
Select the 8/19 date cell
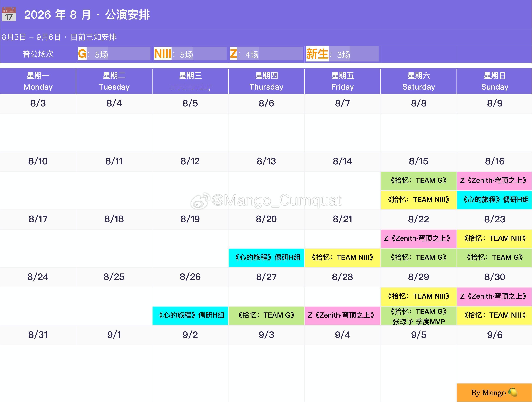[x=190, y=219]
